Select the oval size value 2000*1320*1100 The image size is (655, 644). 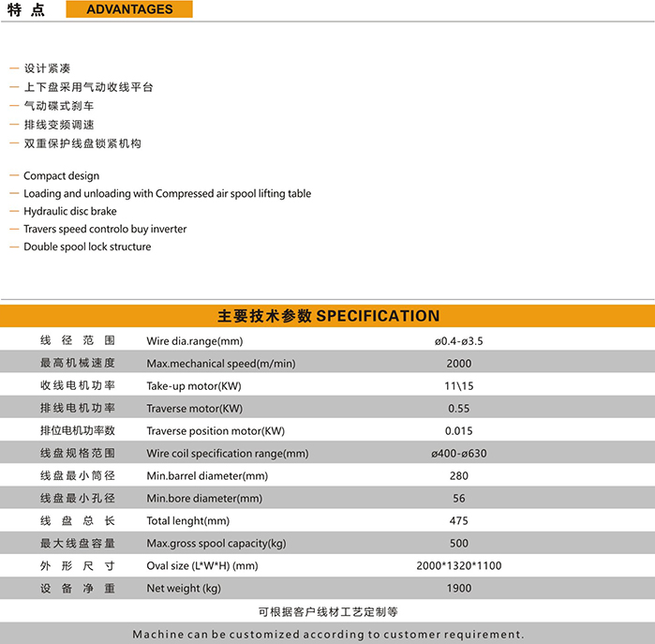[x=458, y=566]
